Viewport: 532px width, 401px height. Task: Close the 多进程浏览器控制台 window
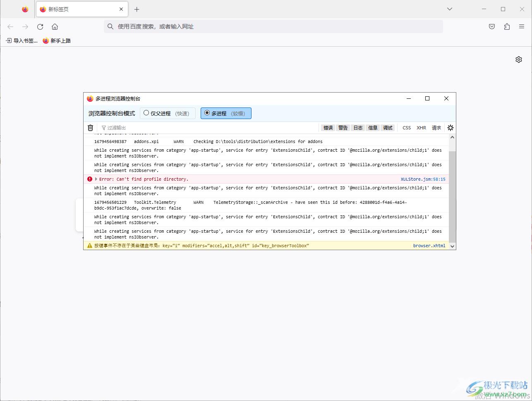[446, 98]
